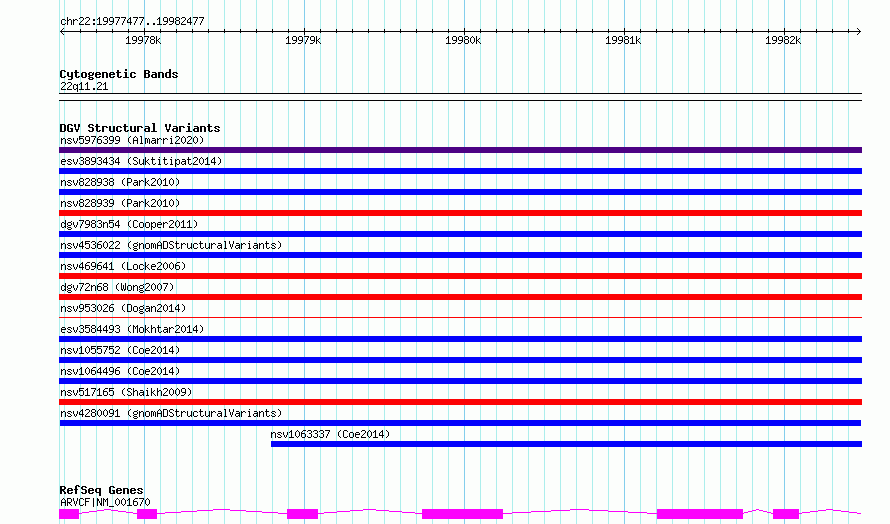Open nsv828938 (Park2010) variant details
890x524 pixels.
(x=120, y=182)
